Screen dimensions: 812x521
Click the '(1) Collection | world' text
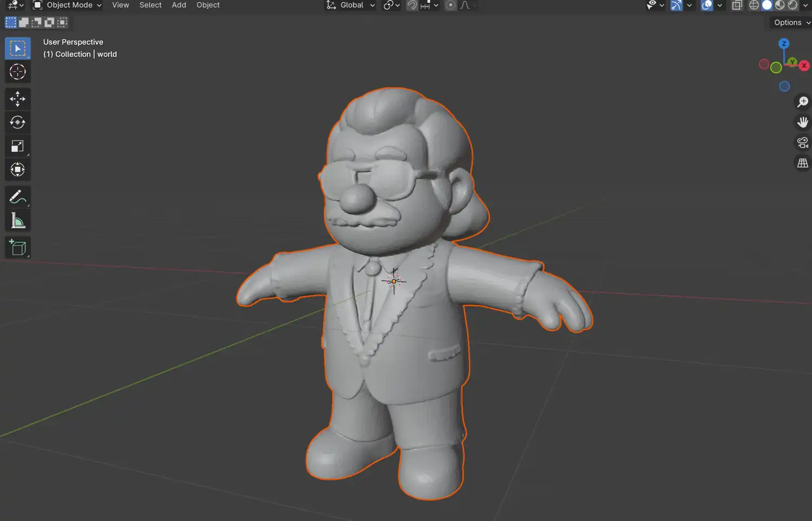coord(80,54)
